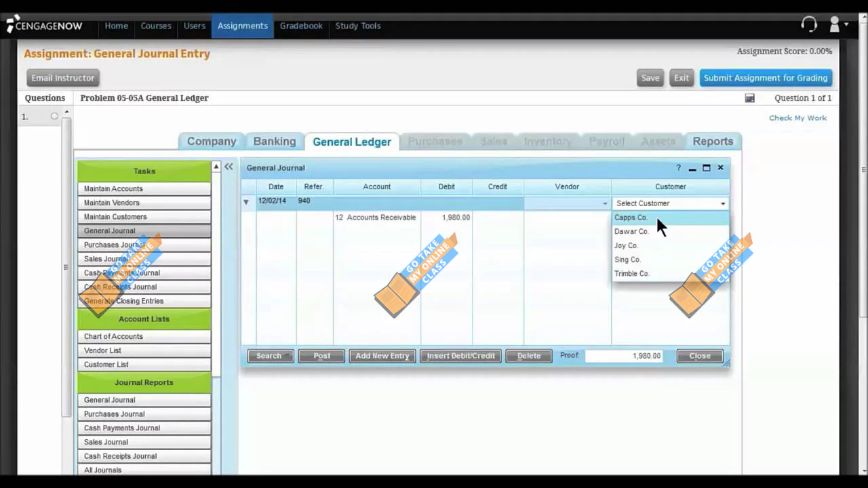Minimize the General Journal window
Viewport: 868px width, 488px height.
point(692,168)
